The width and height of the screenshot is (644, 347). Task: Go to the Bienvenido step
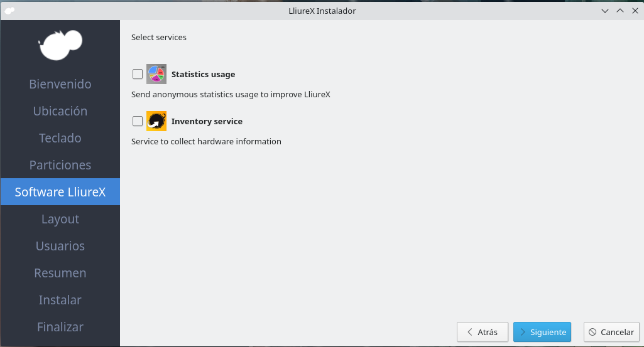(x=60, y=84)
